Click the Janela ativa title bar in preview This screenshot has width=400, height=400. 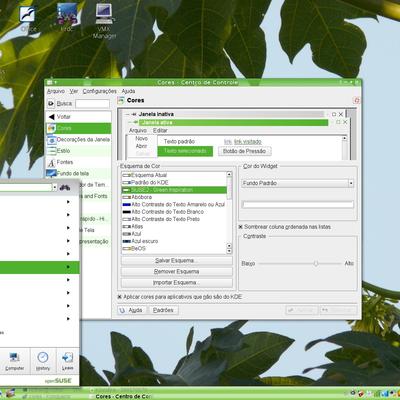click(x=233, y=122)
